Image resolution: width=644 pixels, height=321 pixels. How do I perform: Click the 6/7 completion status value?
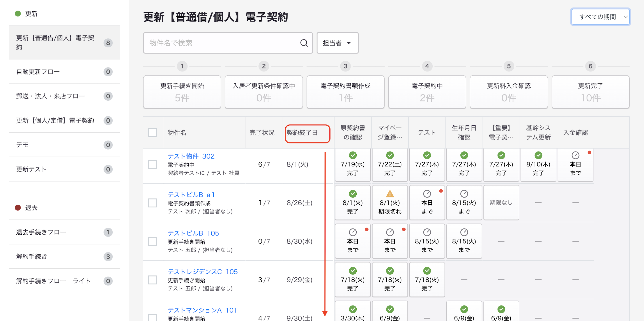coord(264,164)
